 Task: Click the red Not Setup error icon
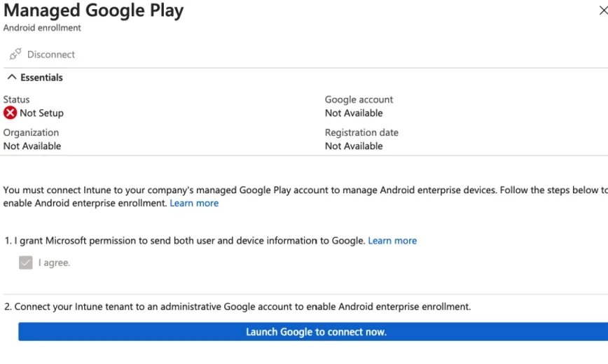tap(10, 113)
